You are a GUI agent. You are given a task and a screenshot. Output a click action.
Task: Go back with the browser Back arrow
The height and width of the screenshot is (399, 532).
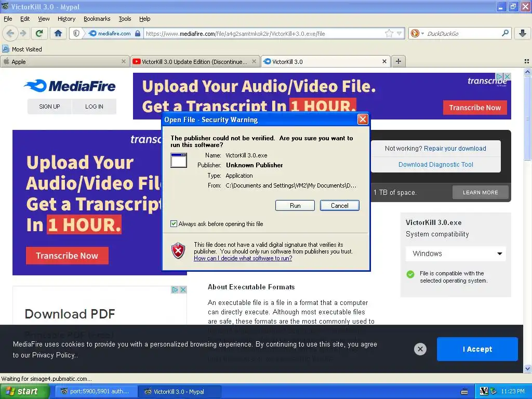[x=10, y=33]
